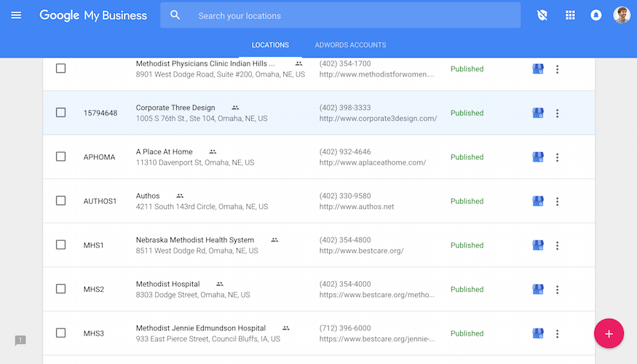
Task: Open the Authos location name
Action: pyautogui.click(x=148, y=196)
